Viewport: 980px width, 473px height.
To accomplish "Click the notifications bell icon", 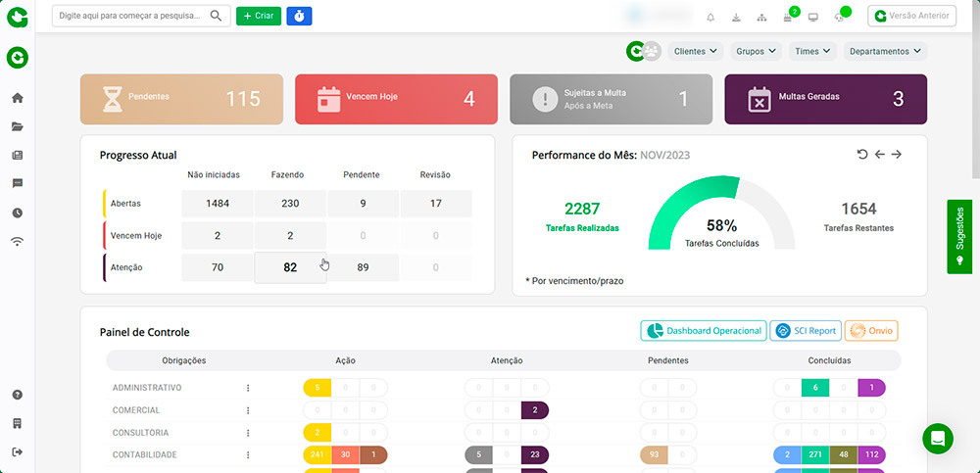I will (710, 17).
